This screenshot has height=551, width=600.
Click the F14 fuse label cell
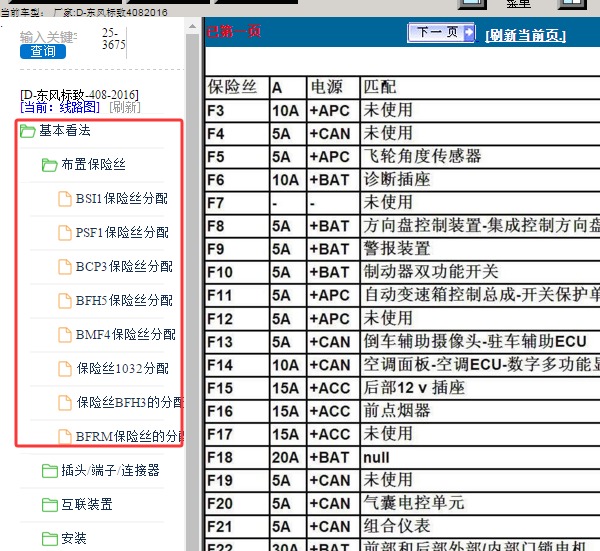click(x=237, y=365)
